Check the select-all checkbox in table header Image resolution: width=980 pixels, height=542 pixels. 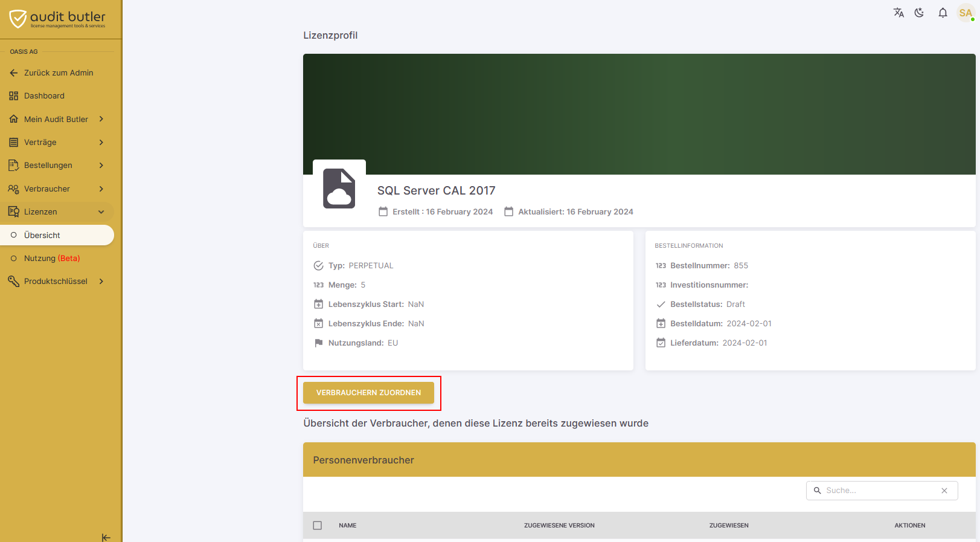[x=318, y=526]
